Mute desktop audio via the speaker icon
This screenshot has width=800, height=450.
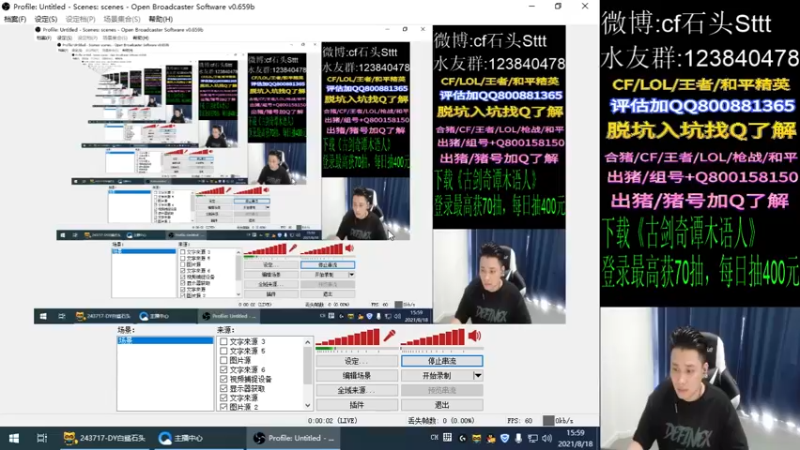(474, 336)
